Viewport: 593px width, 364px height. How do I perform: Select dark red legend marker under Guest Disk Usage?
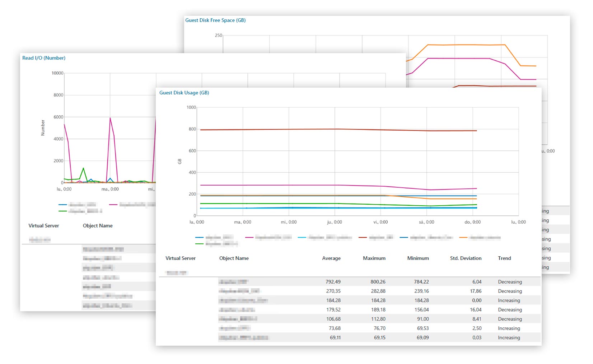click(x=363, y=238)
